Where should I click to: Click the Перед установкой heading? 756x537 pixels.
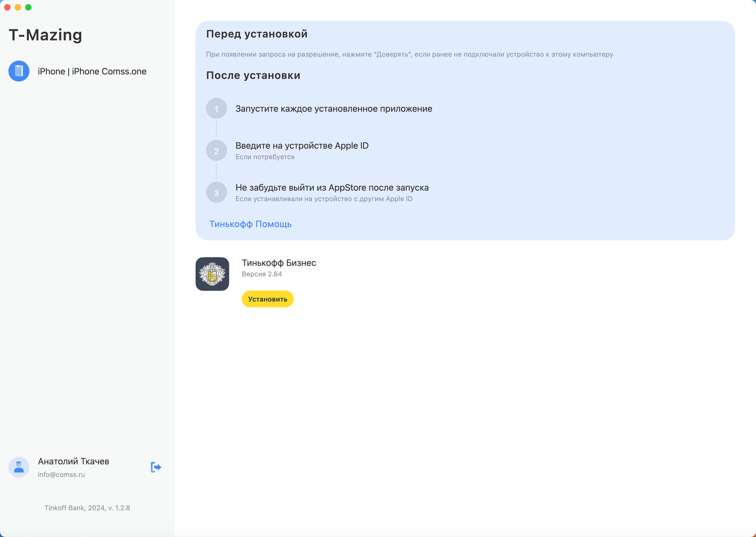257,34
